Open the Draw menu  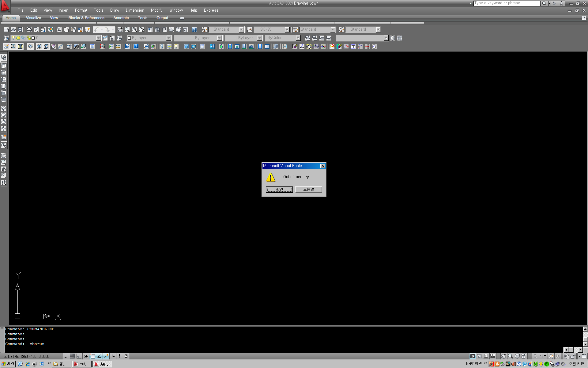(115, 10)
